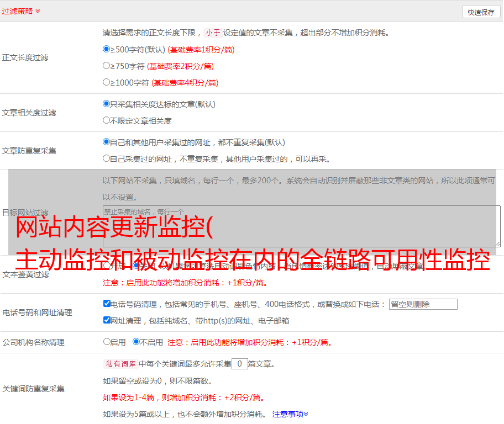The height and width of the screenshot is (424, 504).
Task: Click the 文章相关度过滤 label
Action: coord(29,113)
